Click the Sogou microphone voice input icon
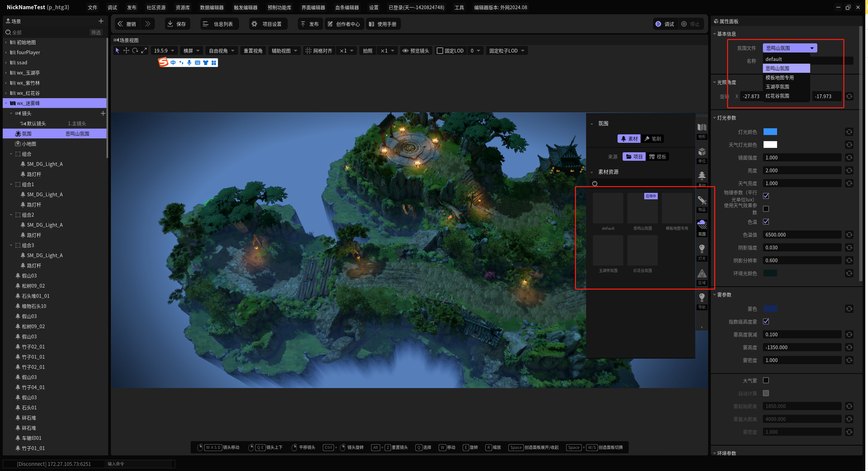Image resolution: width=868 pixels, height=471 pixels. click(x=189, y=62)
